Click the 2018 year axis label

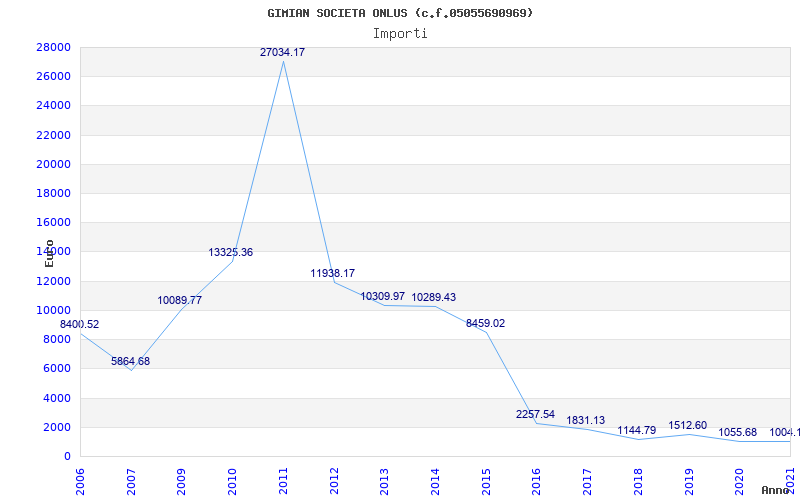638,481
